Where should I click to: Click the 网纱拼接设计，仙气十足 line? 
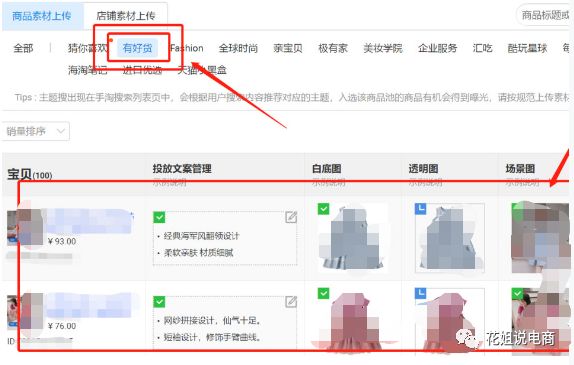[212, 321]
